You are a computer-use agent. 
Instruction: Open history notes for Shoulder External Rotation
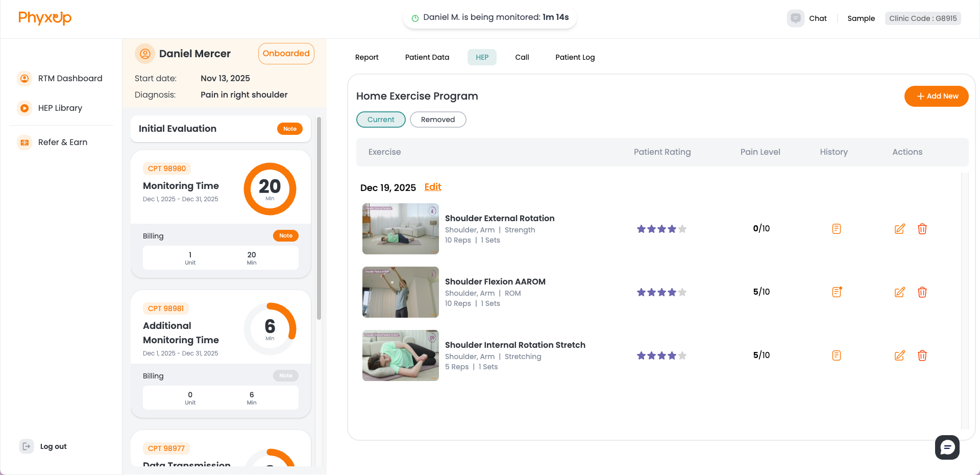pos(836,229)
